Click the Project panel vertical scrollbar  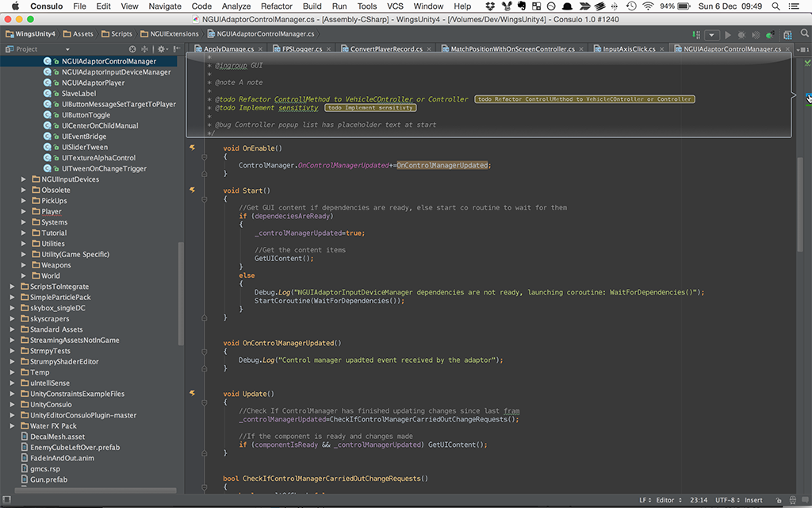tap(181, 294)
